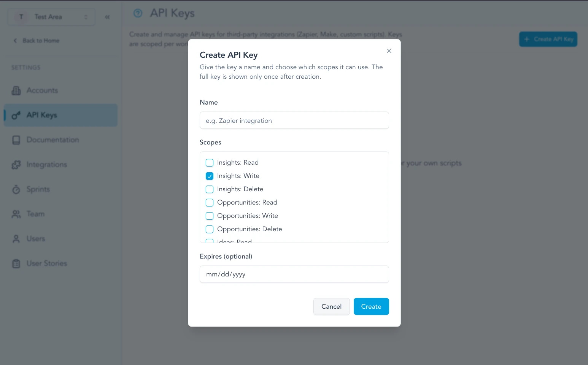Enable the Opportunities: Delete scope
The height and width of the screenshot is (365, 588).
[210, 229]
